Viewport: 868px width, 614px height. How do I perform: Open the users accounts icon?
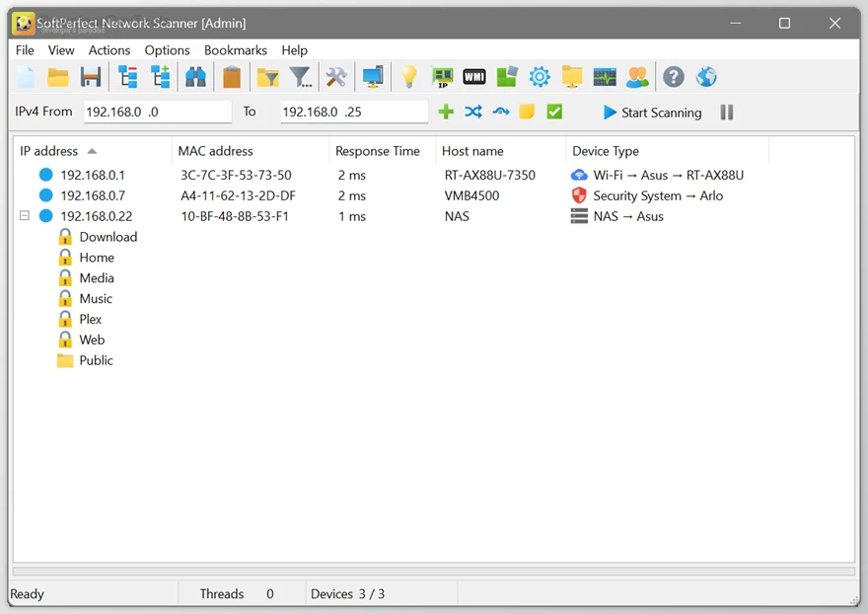(x=638, y=77)
